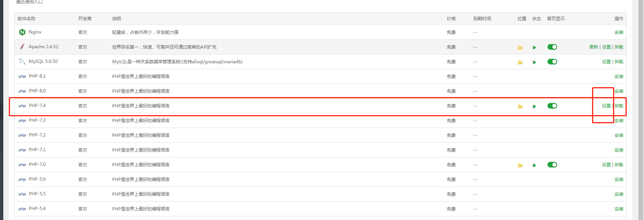Open PHP-7.0 settings via 设置
The width and height of the screenshot is (644, 220).
[606, 165]
